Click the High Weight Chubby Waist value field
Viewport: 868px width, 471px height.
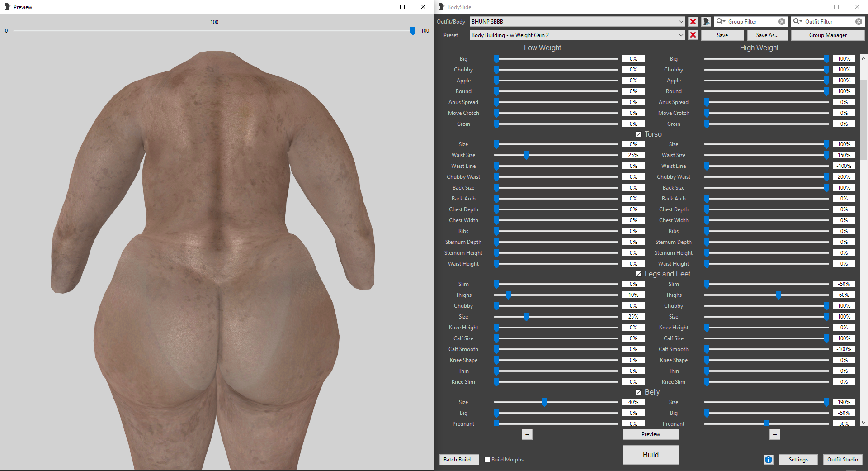pos(844,177)
